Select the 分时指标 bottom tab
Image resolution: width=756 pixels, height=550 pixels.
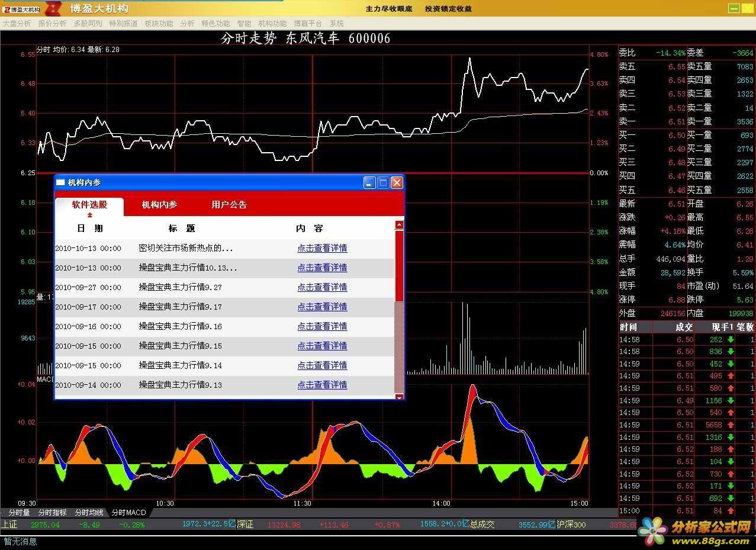click(x=52, y=513)
